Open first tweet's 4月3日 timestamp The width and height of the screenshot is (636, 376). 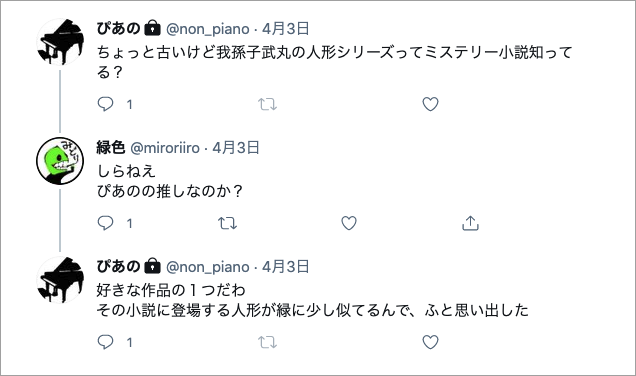[x=286, y=29]
